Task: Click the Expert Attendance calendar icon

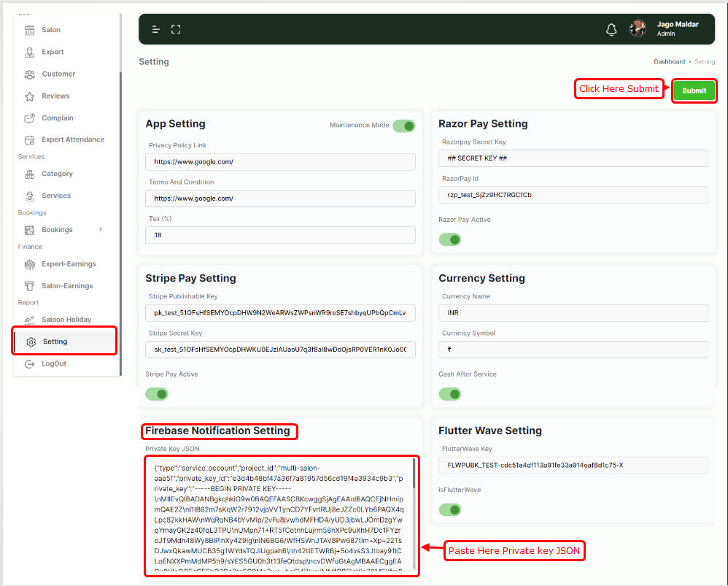Action: [x=30, y=140]
